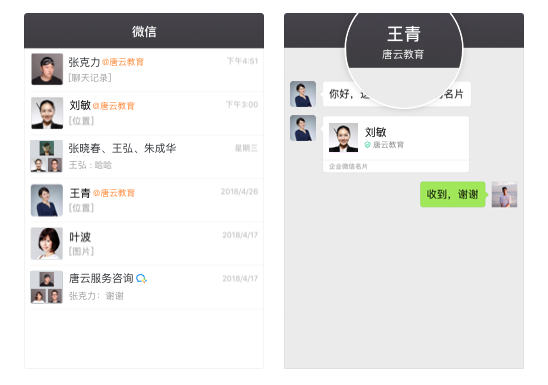Viewport: 548px width, 385px height.
Task: Click 唐云教育 subtitle in chat header
Action: pos(403,54)
